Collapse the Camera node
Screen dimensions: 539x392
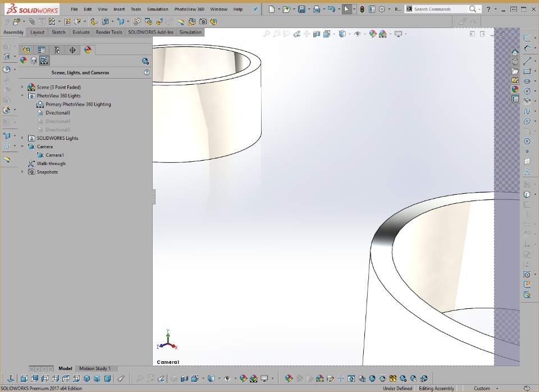tap(22, 147)
